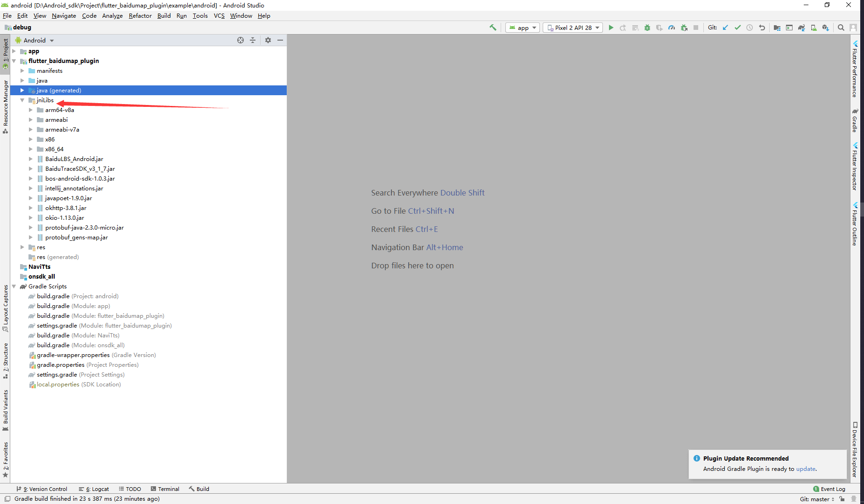Click the Collapse All icon in Project panel
Image resolution: width=864 pixels, height=504 pixels.
[253, 40]
